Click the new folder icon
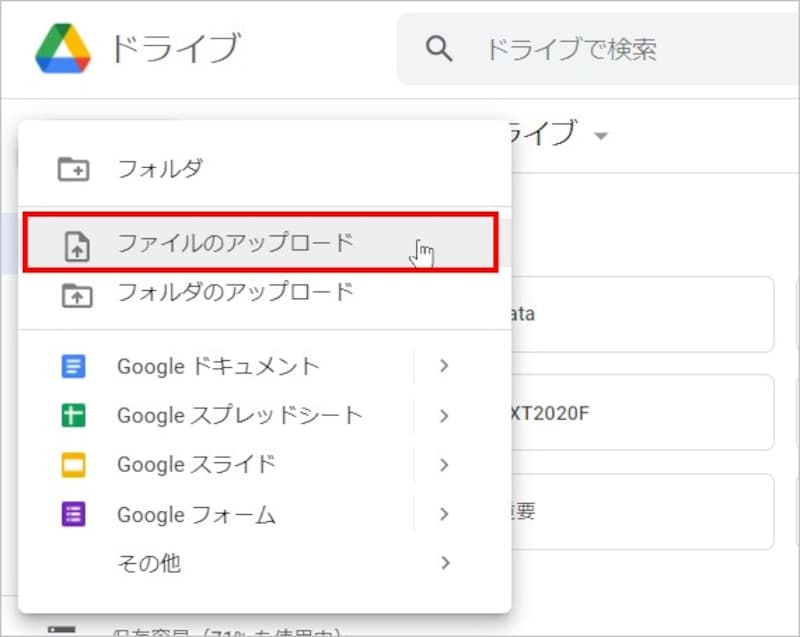The image size is (800, 637). (73, 168)
